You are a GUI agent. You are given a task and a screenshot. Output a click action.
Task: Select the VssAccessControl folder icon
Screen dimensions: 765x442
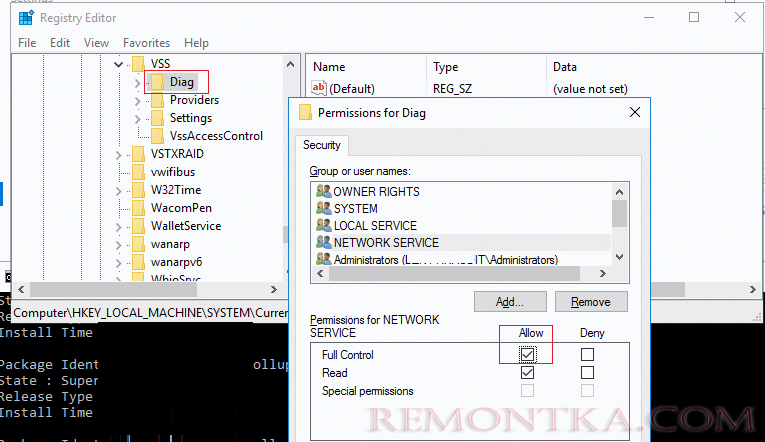click(158, 136)
